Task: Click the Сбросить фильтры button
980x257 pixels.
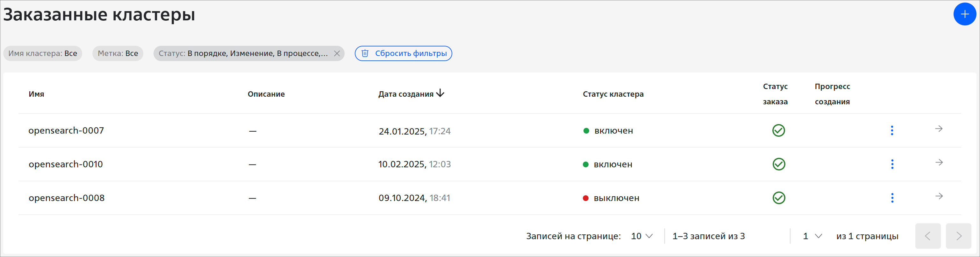Action: (x=403, y=54)
